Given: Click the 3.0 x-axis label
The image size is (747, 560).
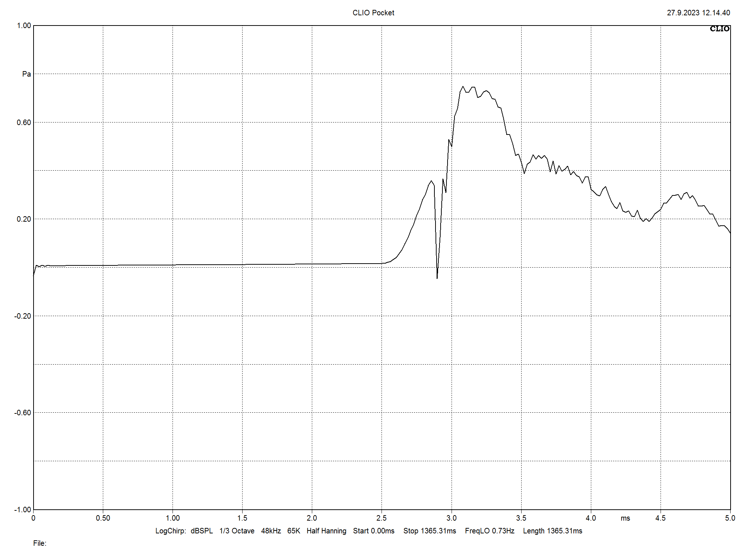Looking at the screenshot, I should coord(452,518).
